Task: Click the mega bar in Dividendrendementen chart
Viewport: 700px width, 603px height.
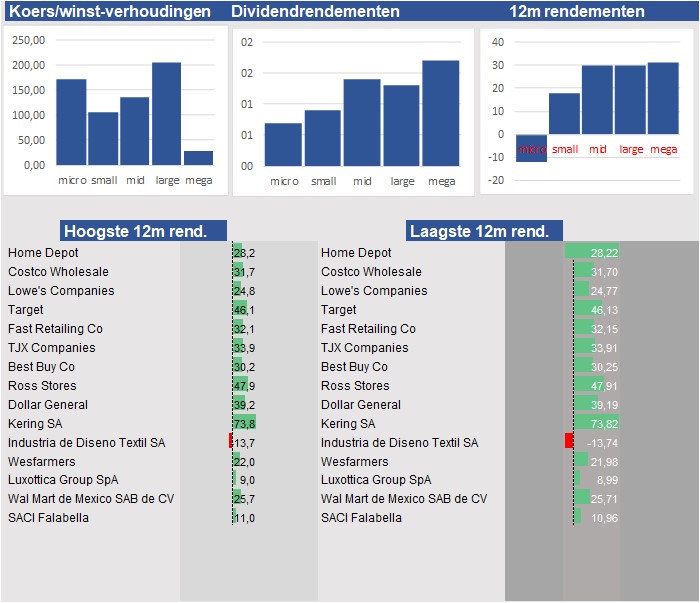Action: (441, 113)
